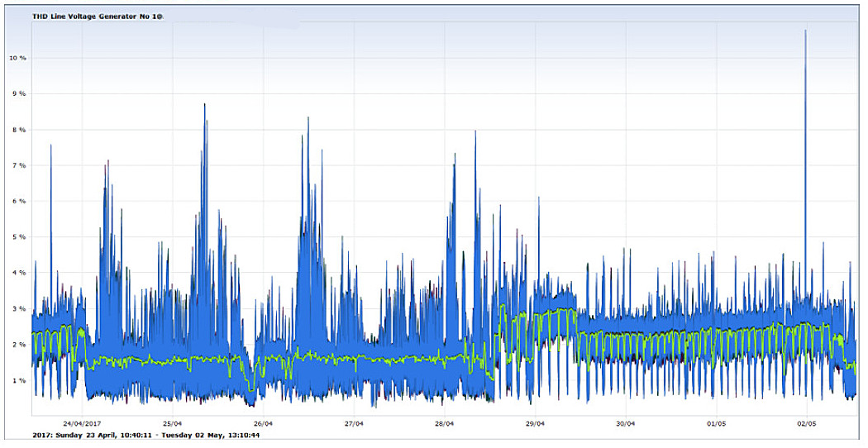Click the 30/04 date label
The image size is (868, 448).
[x=626, y=424]
